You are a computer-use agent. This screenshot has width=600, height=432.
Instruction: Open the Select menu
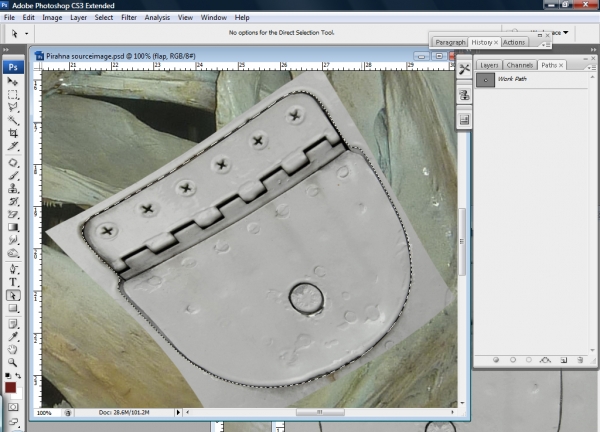pos(104,18)
